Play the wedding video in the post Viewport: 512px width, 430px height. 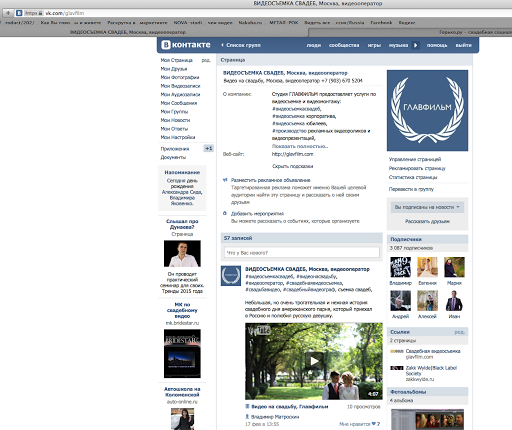pyautogui.click(x=314, y=361)
